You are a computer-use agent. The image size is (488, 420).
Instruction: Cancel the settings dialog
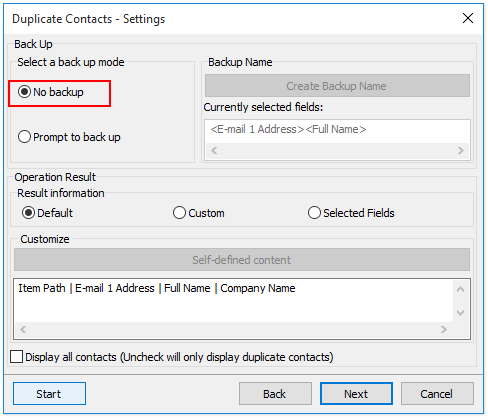(437, 394)
